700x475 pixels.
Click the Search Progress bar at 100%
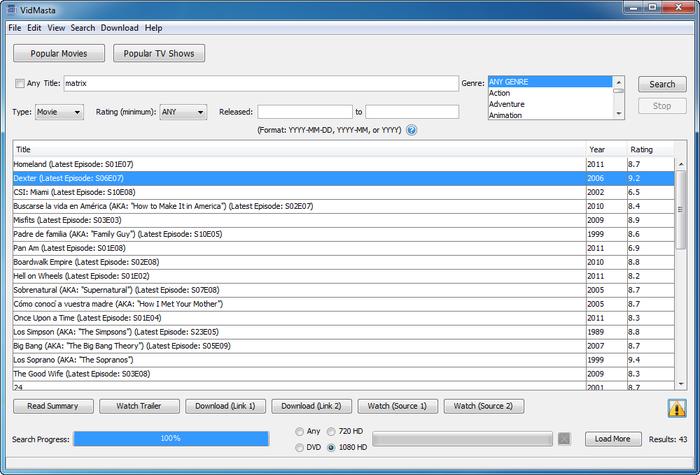[x=171, y=438]
